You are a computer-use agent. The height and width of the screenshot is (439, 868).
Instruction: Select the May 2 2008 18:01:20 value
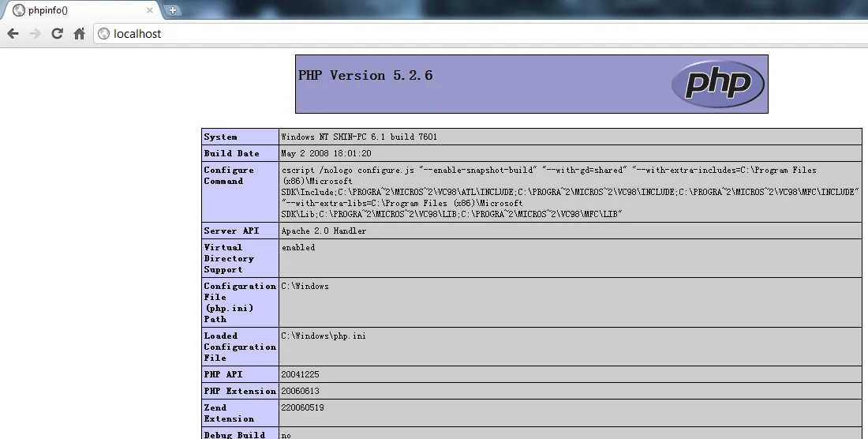[326, 153]
